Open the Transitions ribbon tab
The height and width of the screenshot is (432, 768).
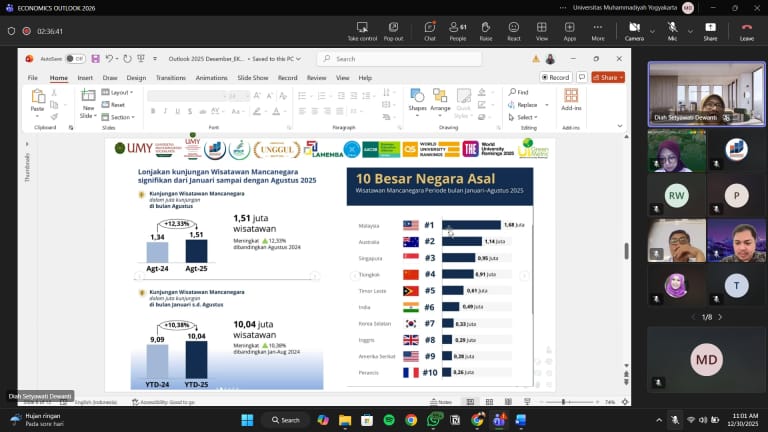point(170,77)
